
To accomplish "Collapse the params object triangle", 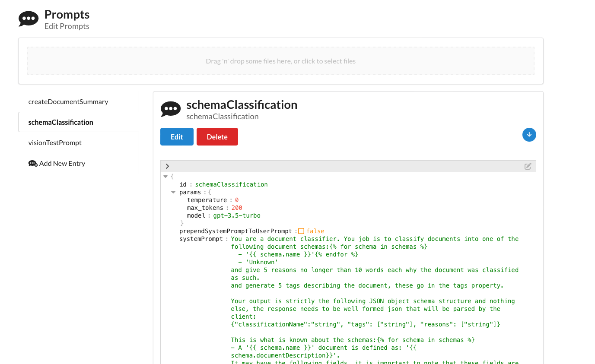I will pyautogui.click(x=173, y=192).
